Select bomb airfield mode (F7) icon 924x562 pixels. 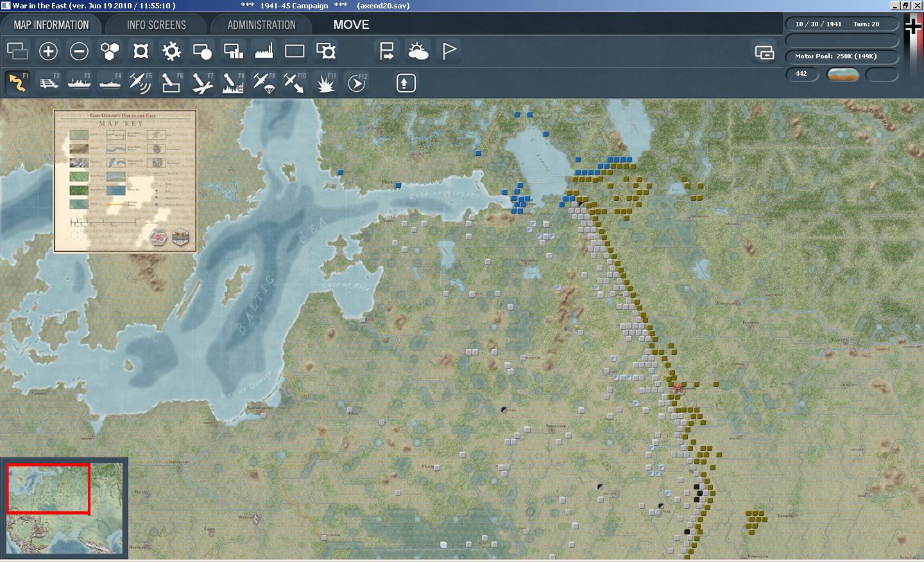(202, 83)
